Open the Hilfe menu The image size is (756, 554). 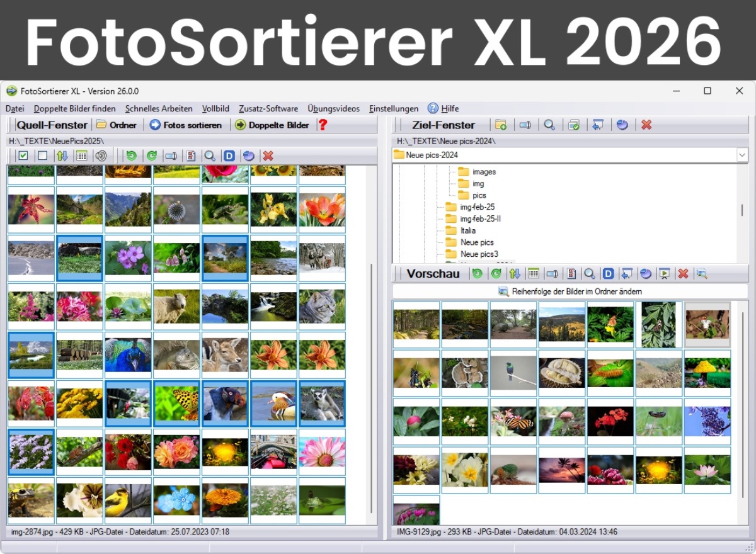(x=444, y=108)
